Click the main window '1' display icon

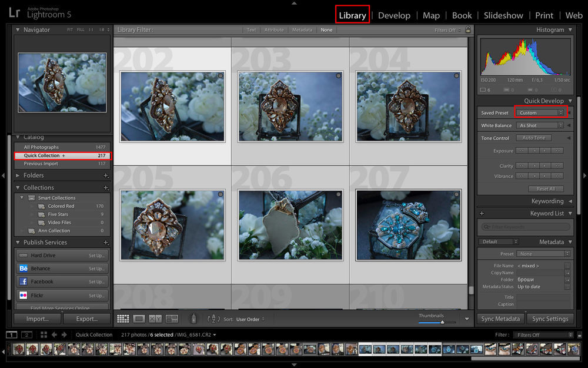12,334
